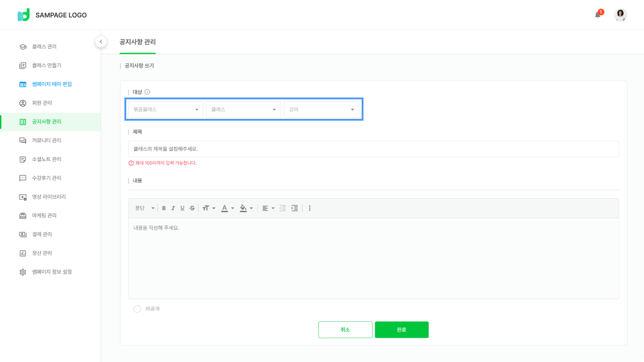Click the green 완료 button
The height and width of the screenshot is (362, 644).
tap(401, 330)
